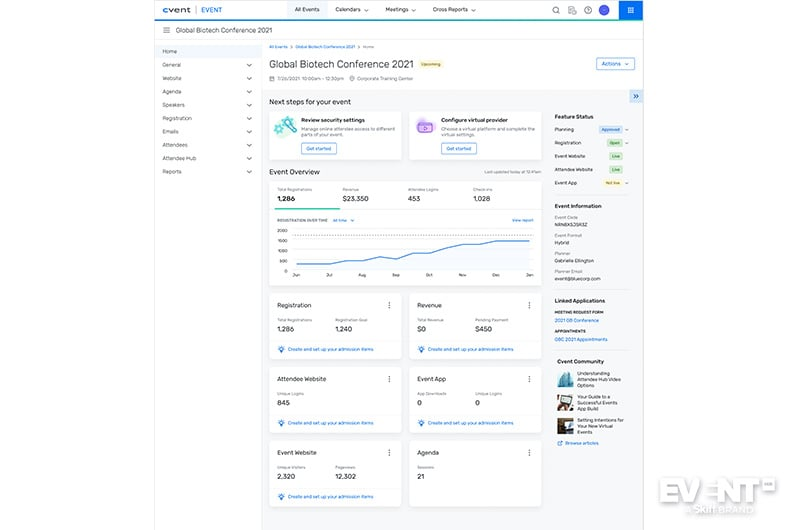This screenshot has width=800, height=530.
Task: Open the user profile avatar
Action: [x=604, y=10]
